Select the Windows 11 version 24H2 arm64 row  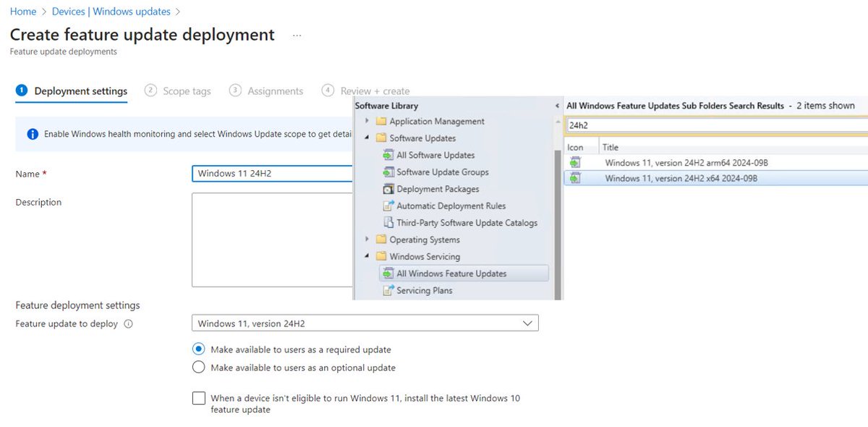[716, 163]
